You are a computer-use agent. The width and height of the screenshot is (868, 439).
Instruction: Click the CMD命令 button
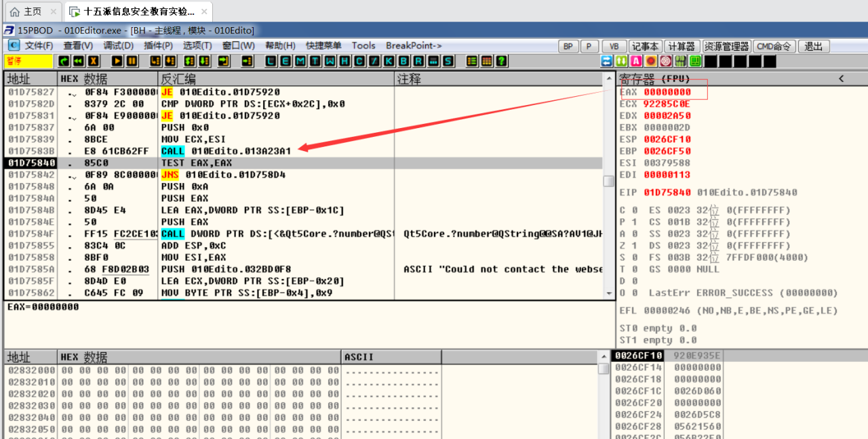pos(774,46)
